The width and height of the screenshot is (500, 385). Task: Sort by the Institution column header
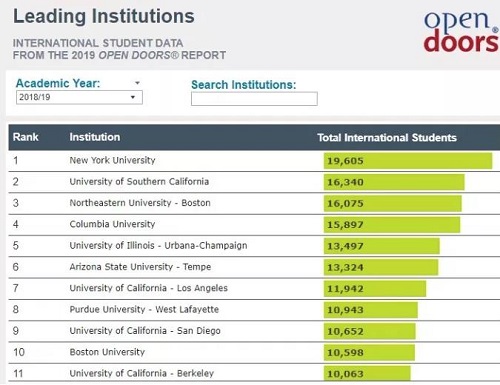(95, 137)
